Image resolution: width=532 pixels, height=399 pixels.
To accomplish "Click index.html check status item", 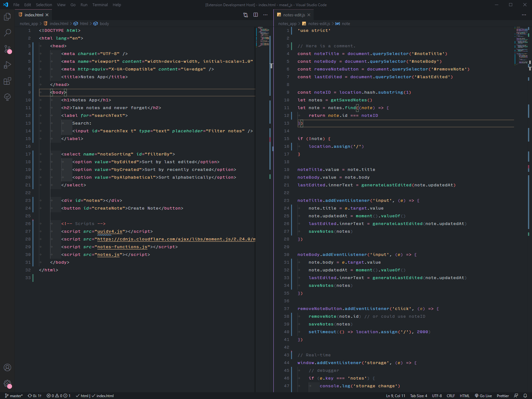I will (x=103, y=396).
